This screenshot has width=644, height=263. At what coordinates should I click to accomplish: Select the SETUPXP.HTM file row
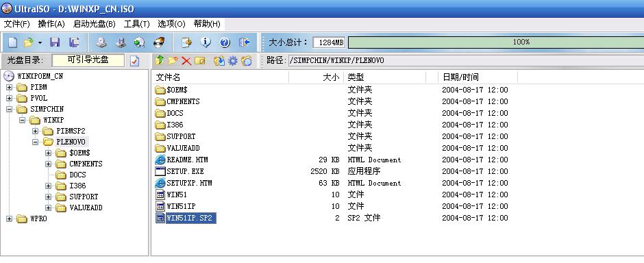click(x=189, y=184)
